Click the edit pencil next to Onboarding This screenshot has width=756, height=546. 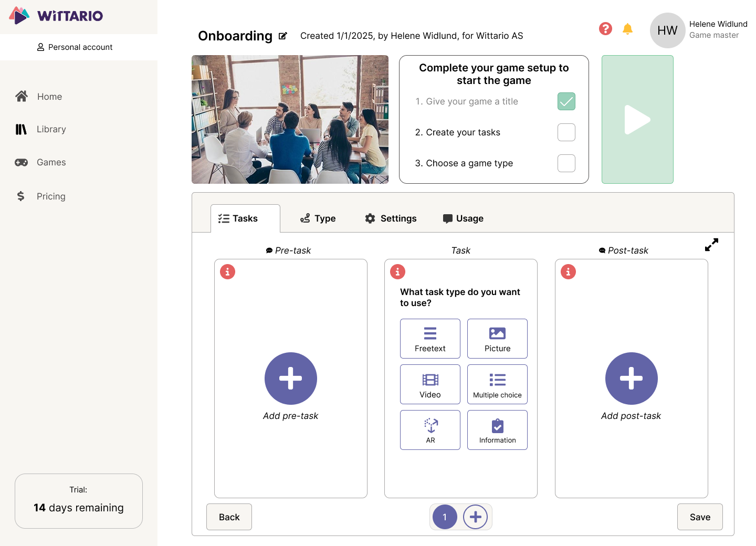pyautogui.click(x=283, y=36)
